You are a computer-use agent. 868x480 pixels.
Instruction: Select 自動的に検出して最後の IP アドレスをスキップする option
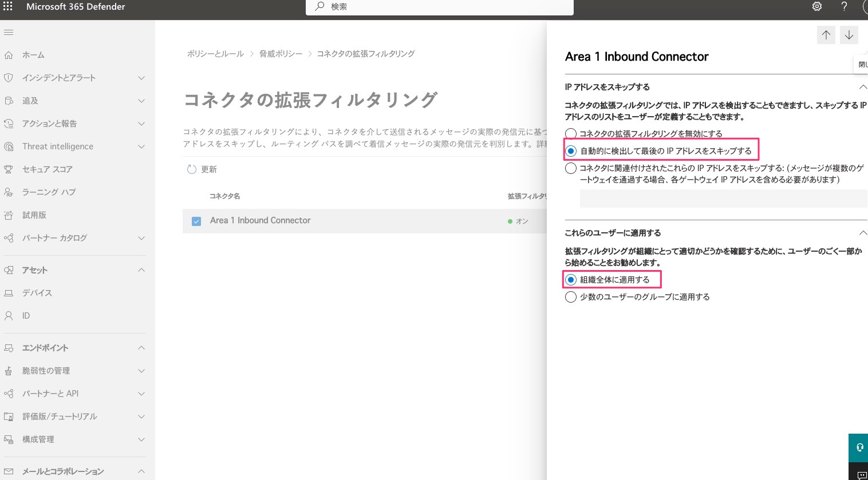pos(571,150)
